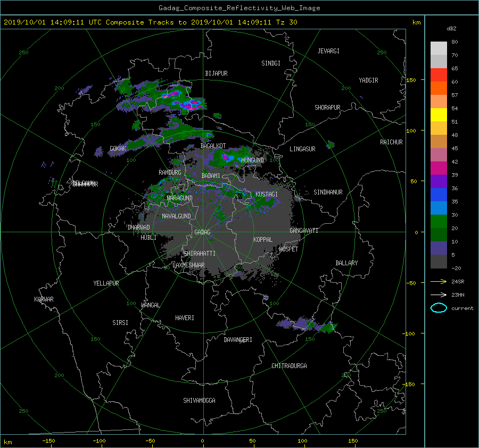This screenshot has height=448, width=479.
Task: Click the HOSPET city label
Action: point(288,249)
